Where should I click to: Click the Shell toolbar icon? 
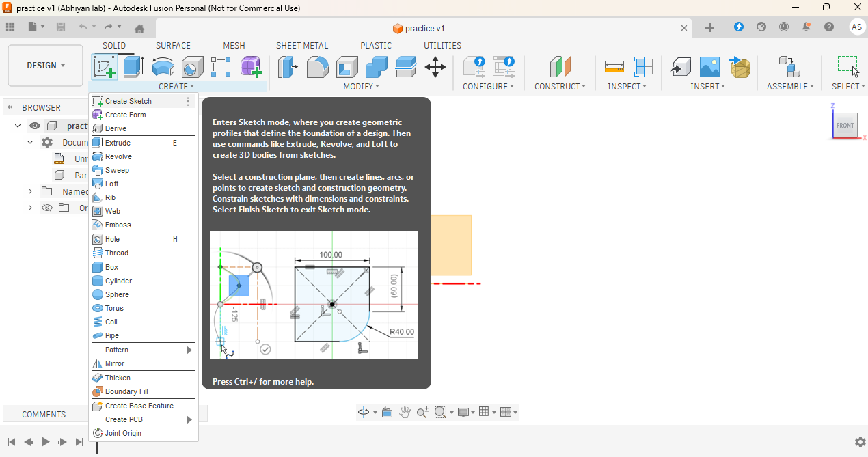pos(347,67)
